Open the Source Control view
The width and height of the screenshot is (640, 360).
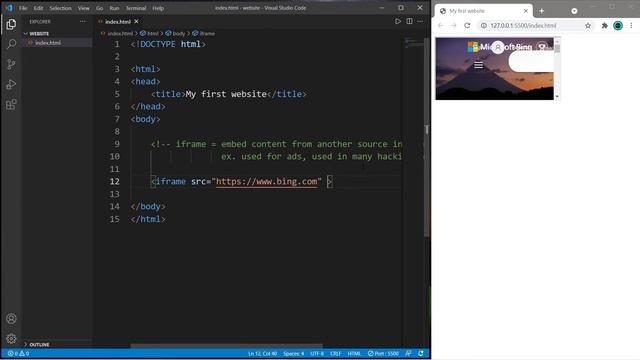[x=11, y=64]
